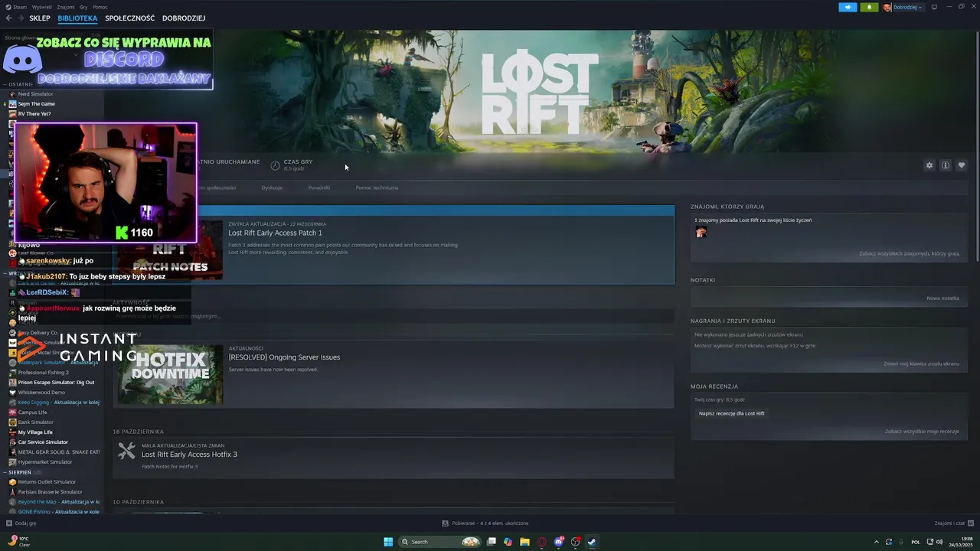The width and height of the screenshot is (980, 551).
Task: Open Lost Rift Early Access Patch 1 news
Action: click(275, 233)
